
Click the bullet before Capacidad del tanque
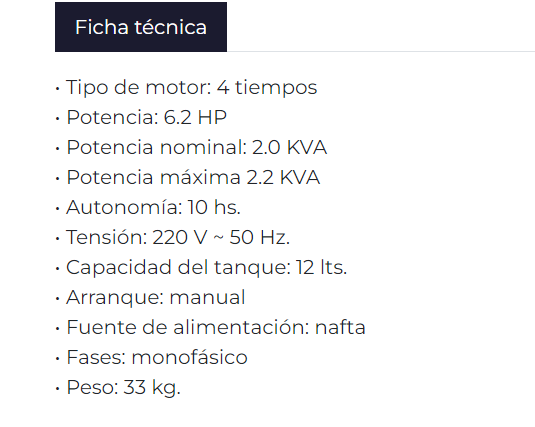tap(58, 269)
